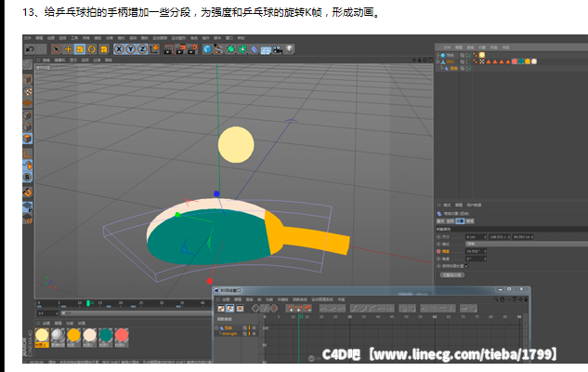Viewport: 588px width, 372px height.
Task: Toggle the Z axis lock
Action: click(142, 49)
